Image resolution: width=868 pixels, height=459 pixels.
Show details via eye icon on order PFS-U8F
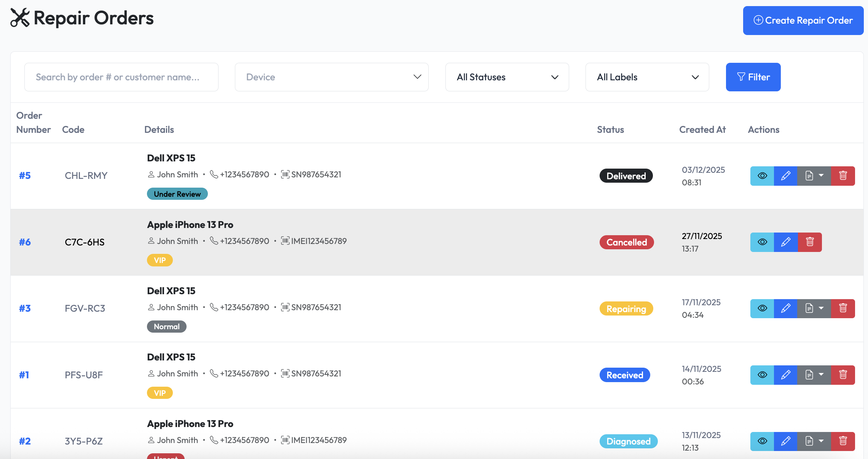click(x=762, y=375)
